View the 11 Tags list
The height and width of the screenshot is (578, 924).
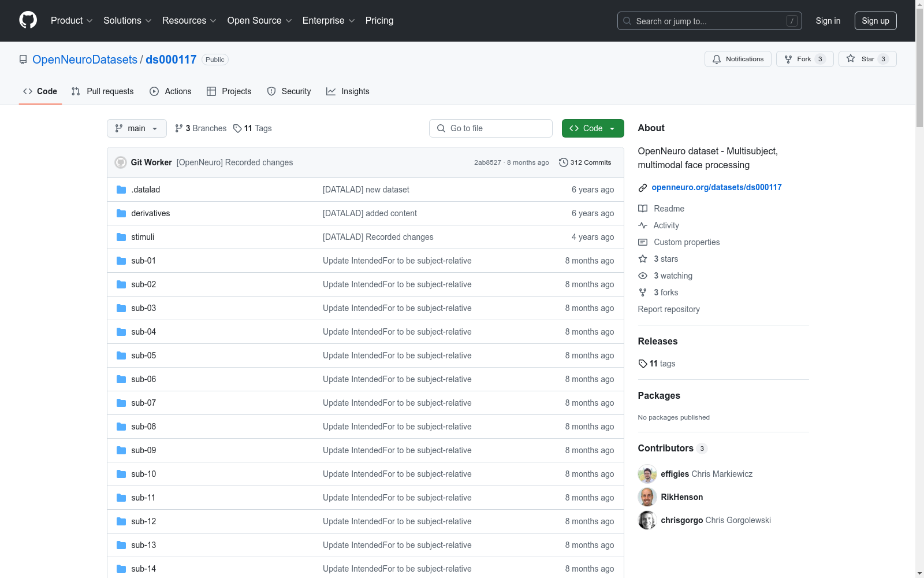pyautogui.click(x=252, y=128)
